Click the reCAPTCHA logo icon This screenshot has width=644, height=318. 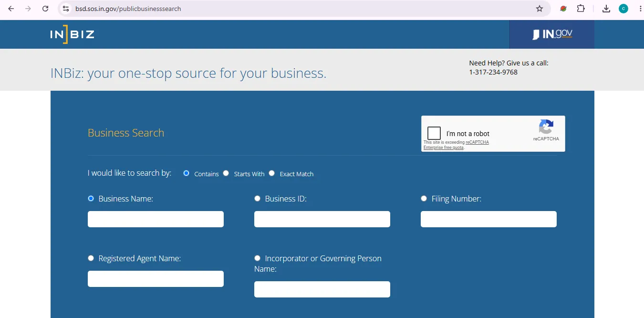pyautogui.click(x=546, y=127)
